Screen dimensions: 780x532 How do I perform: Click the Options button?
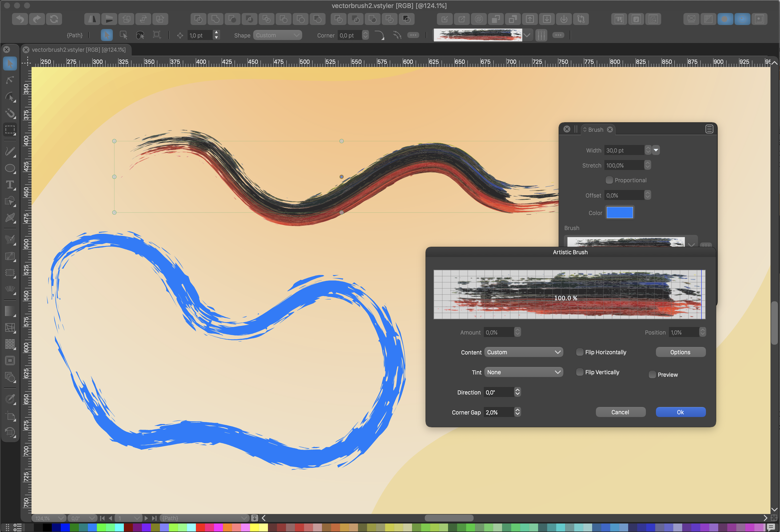coord(680,352)
